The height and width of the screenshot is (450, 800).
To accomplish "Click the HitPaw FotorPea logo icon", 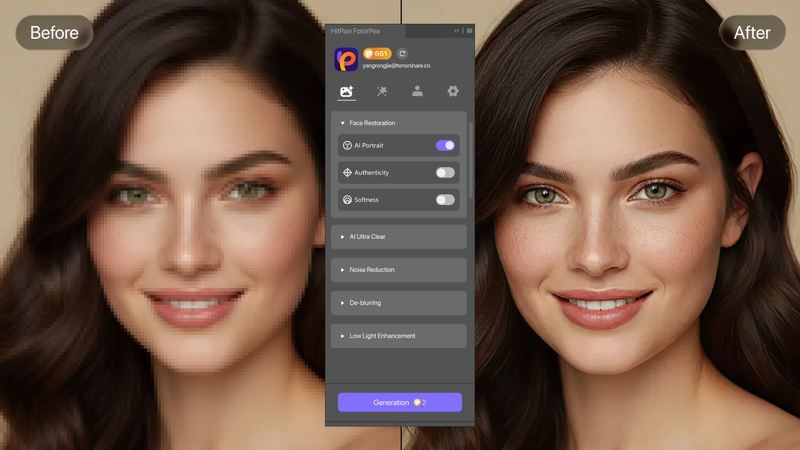I will click(346, 59).
